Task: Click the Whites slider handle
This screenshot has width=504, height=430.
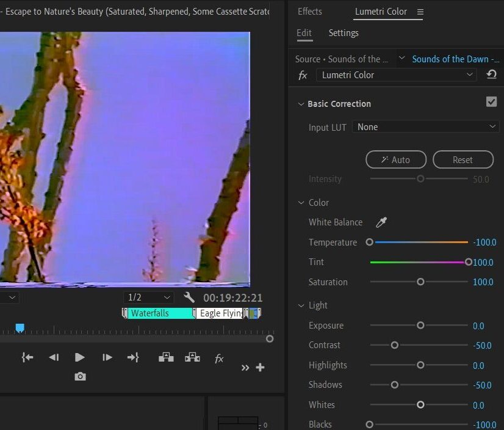Action: click(420, 404)
